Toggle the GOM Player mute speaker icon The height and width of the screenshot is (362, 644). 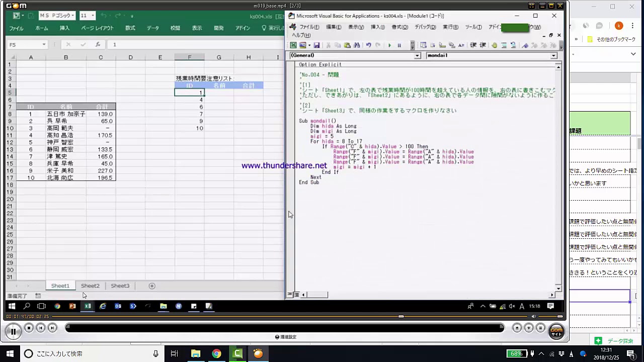pyautogui.click(x=534, y=316)
